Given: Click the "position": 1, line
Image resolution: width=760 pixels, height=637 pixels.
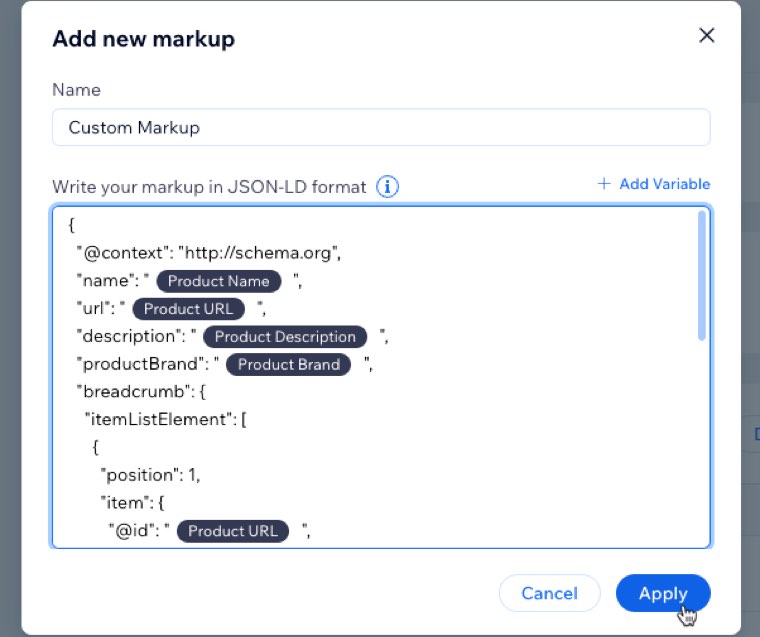Looking at the screenshot, I should (150, 475).
